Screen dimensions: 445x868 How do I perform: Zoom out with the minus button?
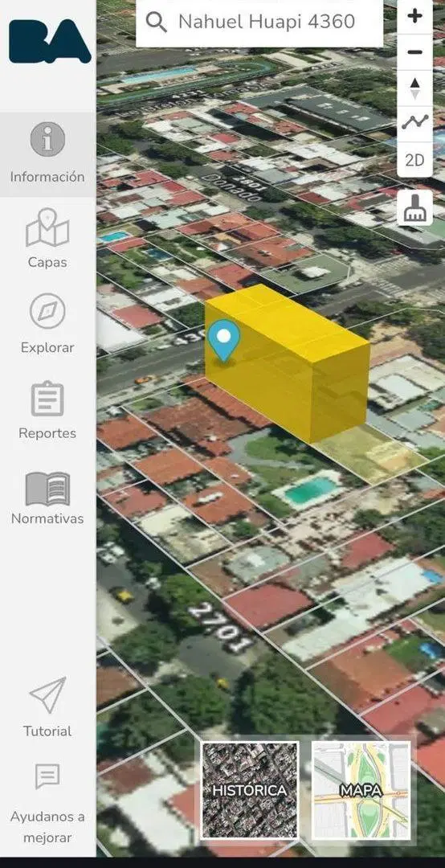415,52
